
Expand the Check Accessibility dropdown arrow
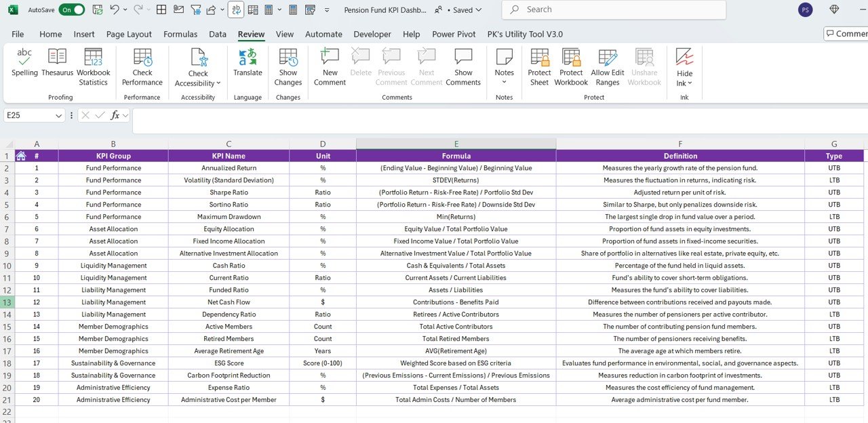tap(218, 83)
